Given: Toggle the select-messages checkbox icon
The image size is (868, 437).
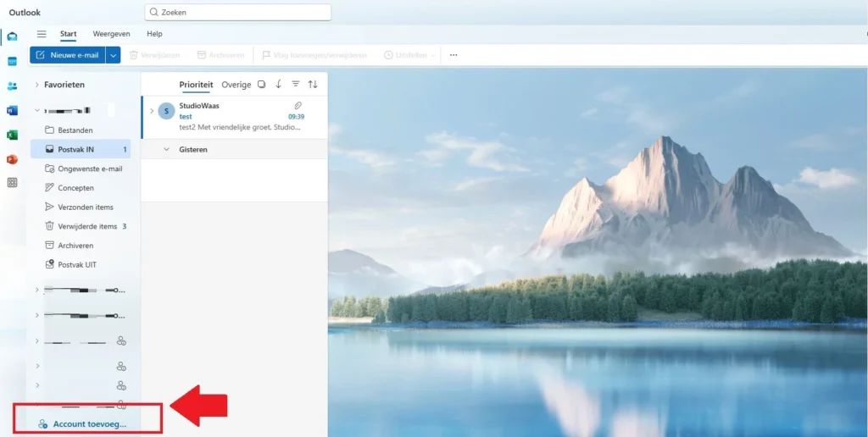Looking at the screenshot, I should click(x=261, y=85).
